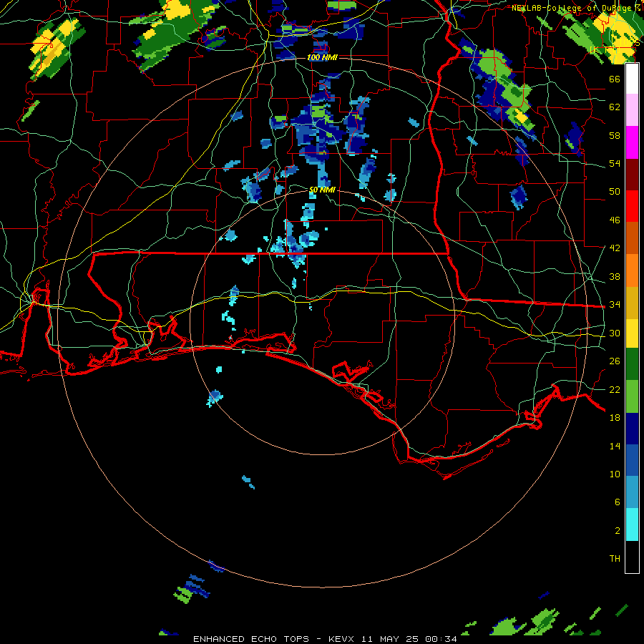This screenshot has height=644, width=644.
Task: Click the navy blue legend swatch
Action: (x=632, y=429)
